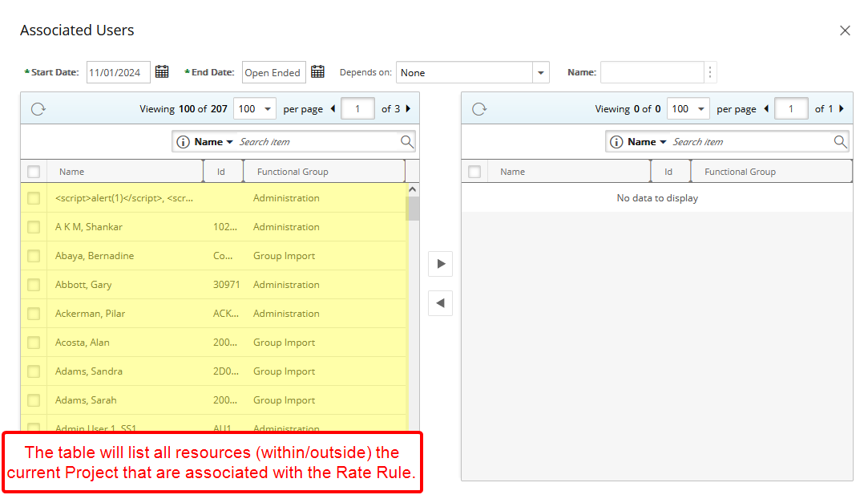Check the box for Abbott, Gary
The width and height of the screenshot is (868, 503).
[x=34, y=285]
